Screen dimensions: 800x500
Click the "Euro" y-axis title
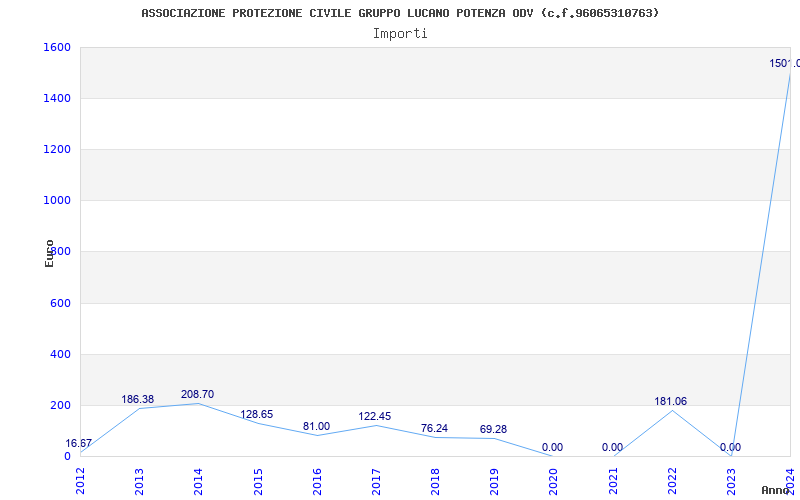(49, 253)
